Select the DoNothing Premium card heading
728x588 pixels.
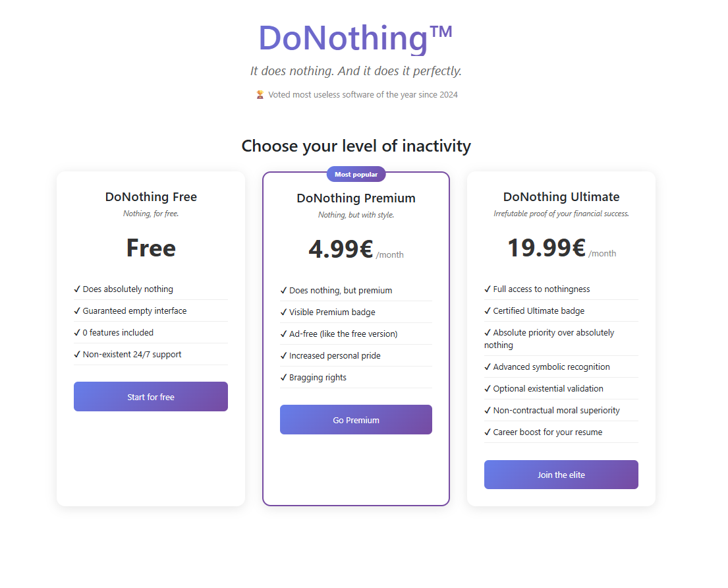[x=356, y=198]
